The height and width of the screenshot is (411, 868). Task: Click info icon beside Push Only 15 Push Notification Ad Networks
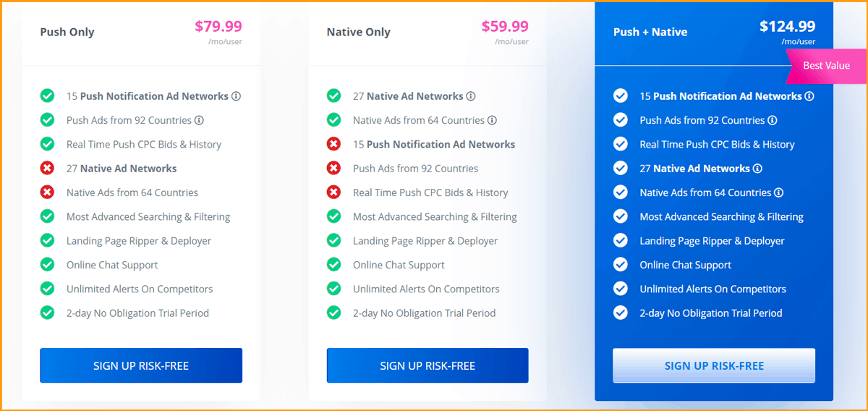236,96
